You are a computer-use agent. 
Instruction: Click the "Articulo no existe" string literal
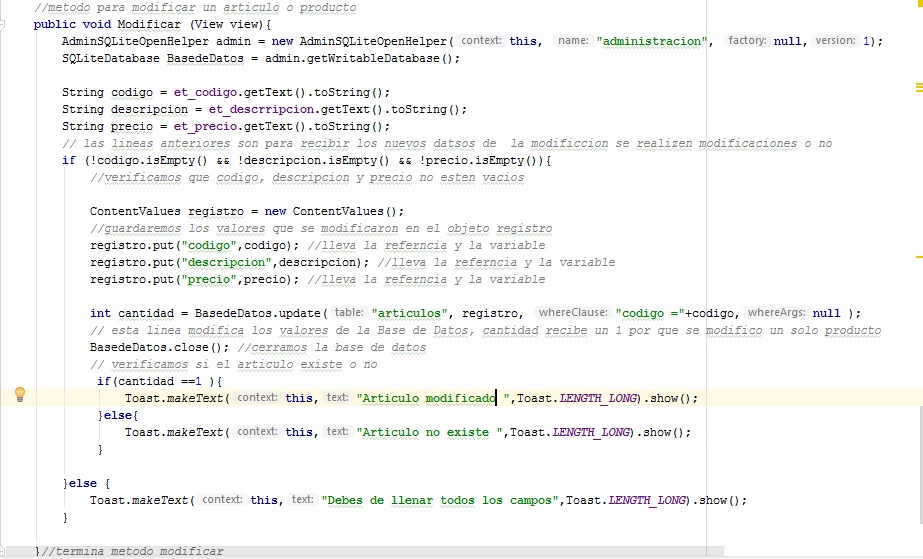[x=430, y=432]
